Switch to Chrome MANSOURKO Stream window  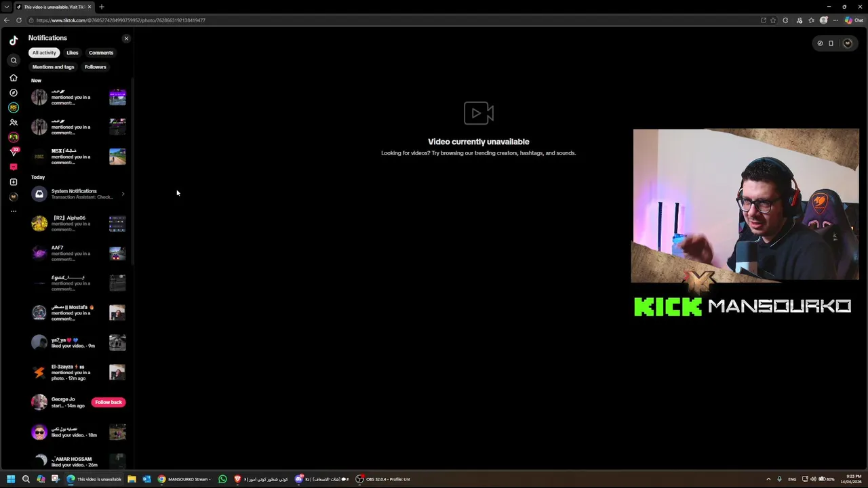click(184, 479)
